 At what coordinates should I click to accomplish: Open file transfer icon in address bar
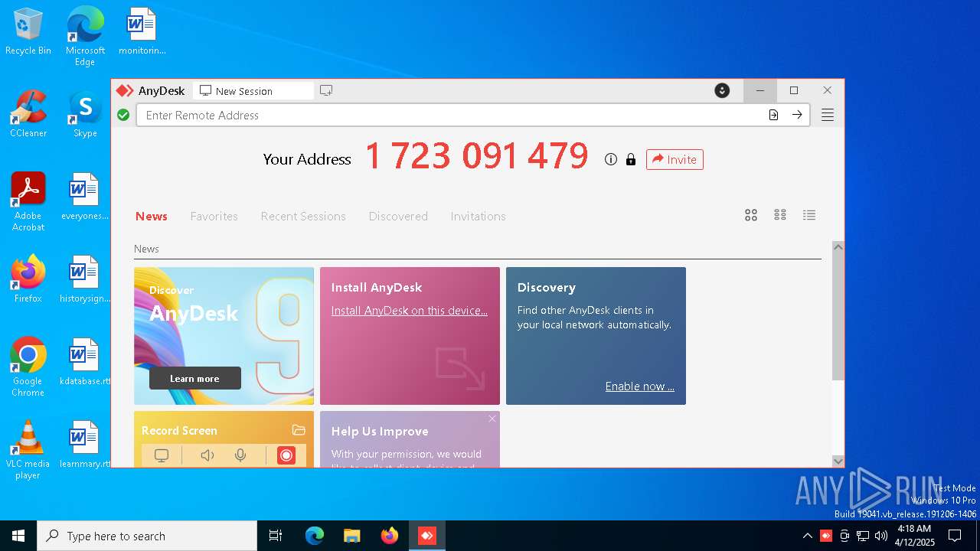point(773,115)
